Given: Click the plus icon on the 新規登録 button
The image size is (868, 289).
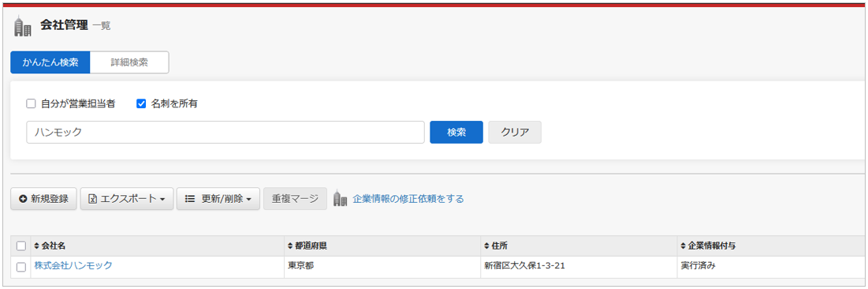Looking at the screenshot, I should pos(23,198).
